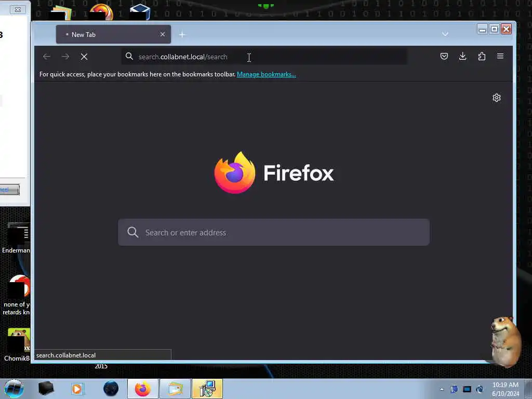The image size is (532, 399).
Task: Click the hamster character on the desktop
Action: (x=506, y=341)
